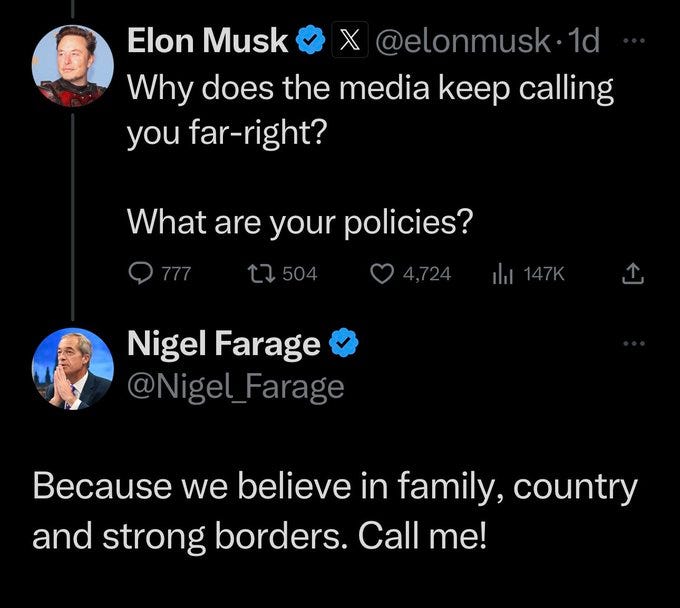Open view analytics bar chart icon

pyautogui.click(x=501, y=272)
